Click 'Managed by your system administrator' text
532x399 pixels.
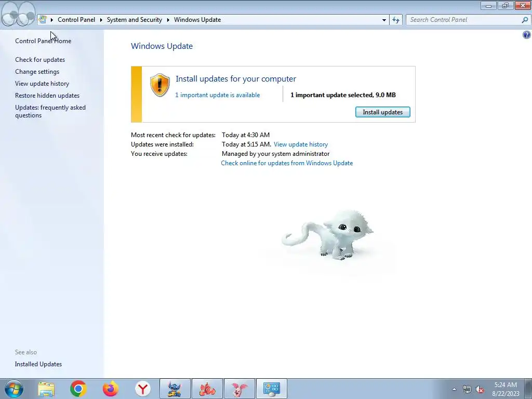coord(275,154)
